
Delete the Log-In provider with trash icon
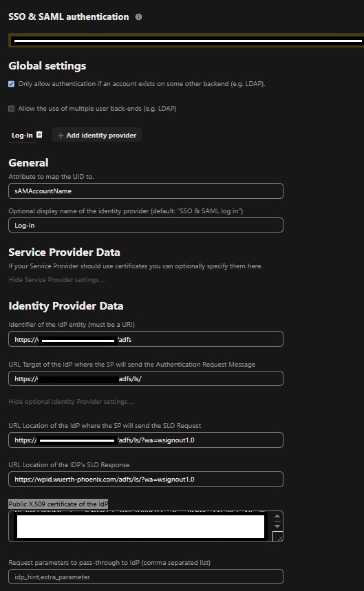click(39, 135)
